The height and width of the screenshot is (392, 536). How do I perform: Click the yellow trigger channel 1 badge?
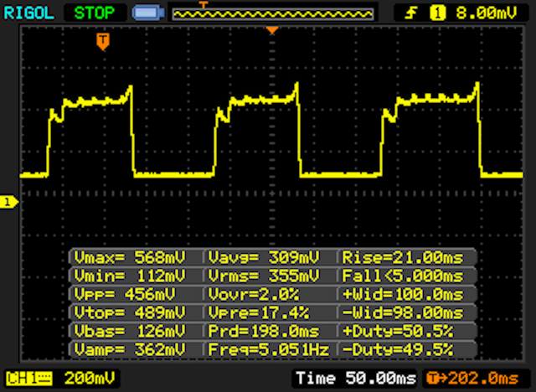tap(437, 13)
